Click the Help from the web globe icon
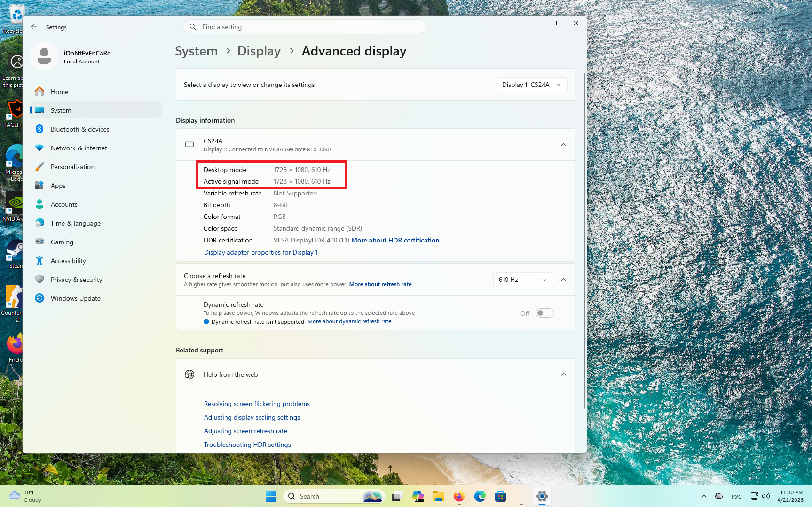 tap(189, 374)
